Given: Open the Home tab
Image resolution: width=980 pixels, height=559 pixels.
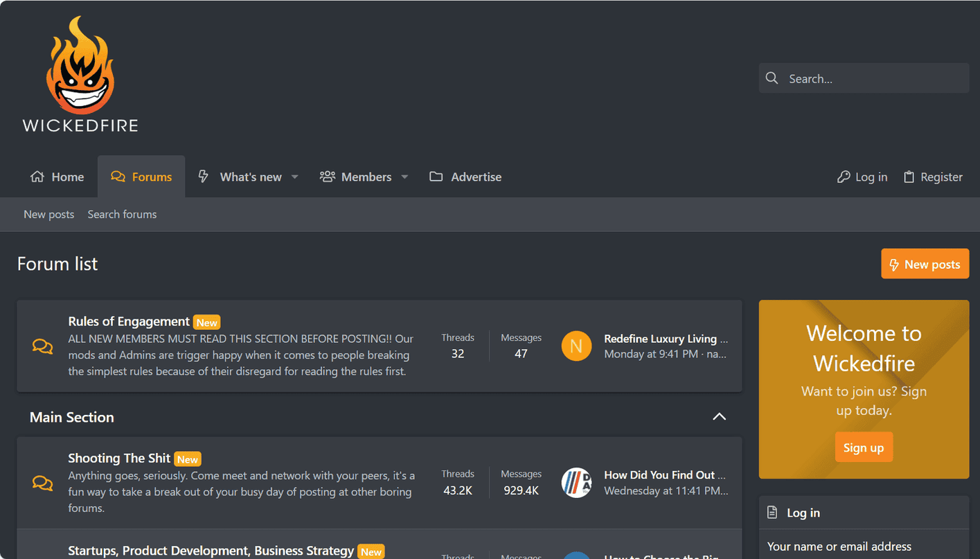Looking at the screenshot, I should (x=57, y=177).
